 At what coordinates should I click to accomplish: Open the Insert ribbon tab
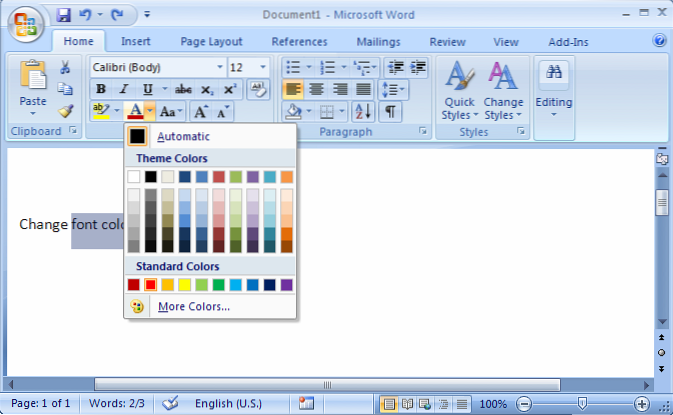tap(136, 42)
